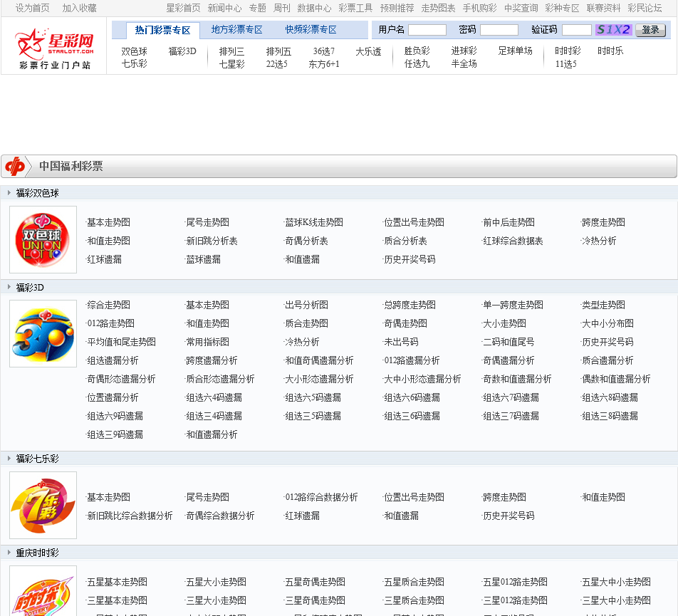
Task: Open 红球综合数据表 under 福彩双色球
Action: click(x=513, y=241)
